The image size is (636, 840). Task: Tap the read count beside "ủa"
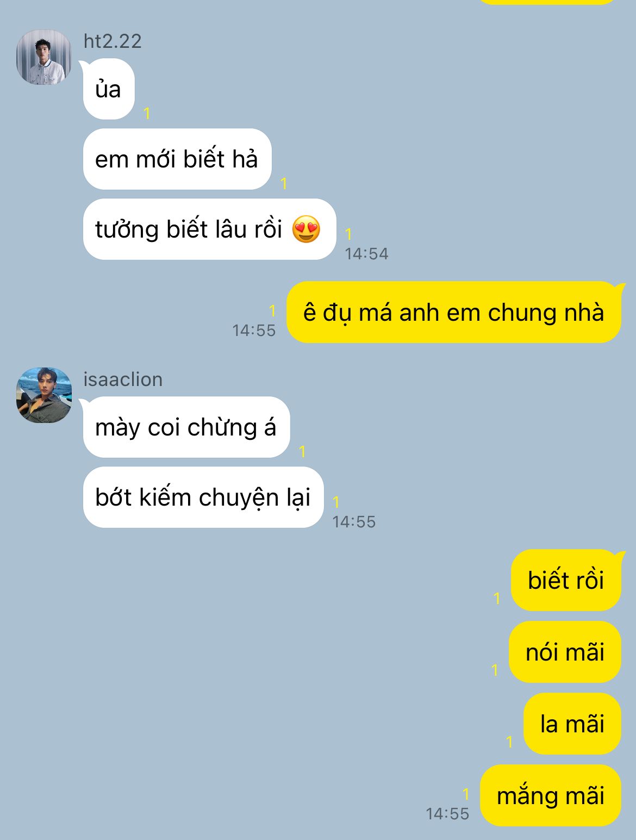click(147, 113)
